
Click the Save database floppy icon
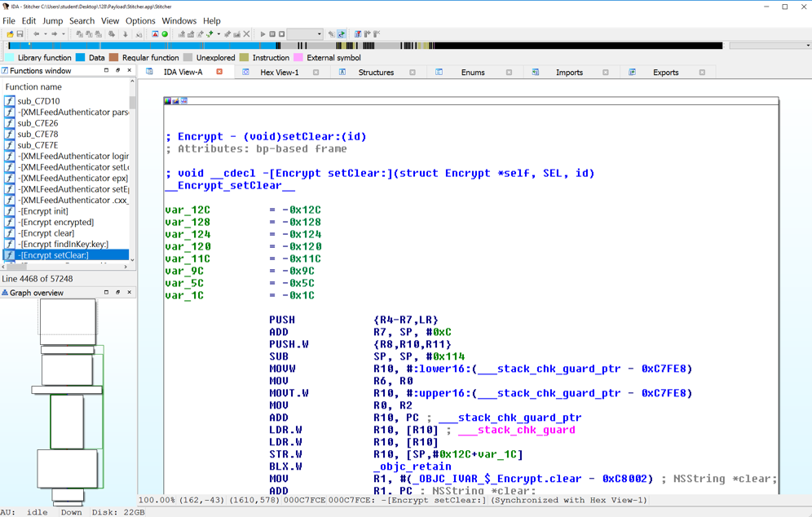click(20, 34)
